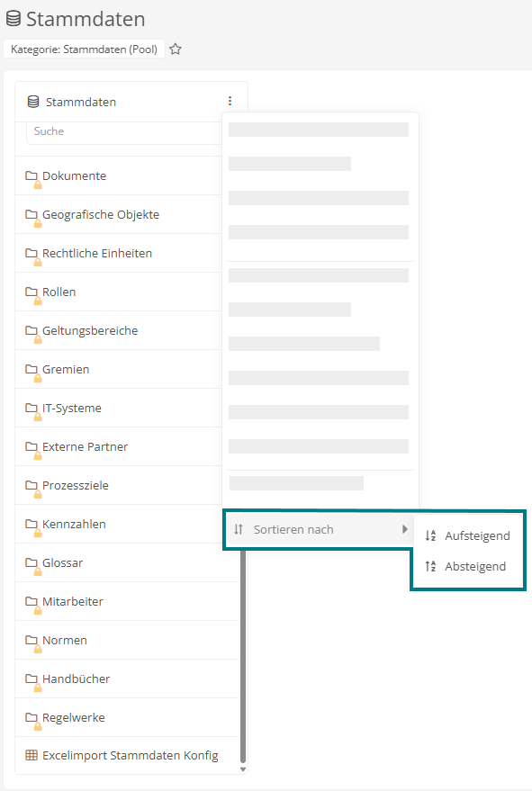This screenshot has width=532, height=791.
Task: Click the Sortieren nach arrows icon
Action: [239, 529]
